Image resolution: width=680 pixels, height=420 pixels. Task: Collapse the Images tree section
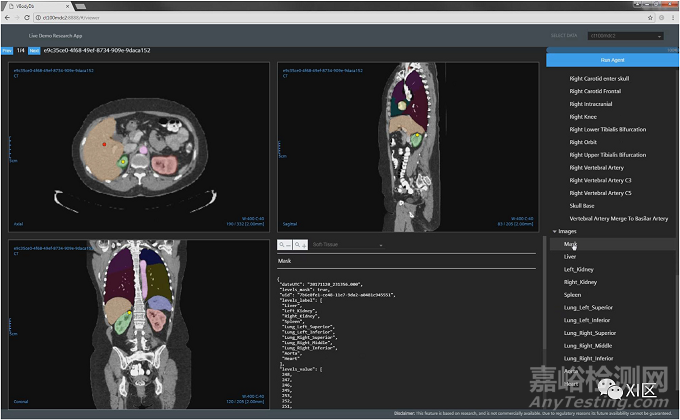pyautogui.click(x=555, y=231)
